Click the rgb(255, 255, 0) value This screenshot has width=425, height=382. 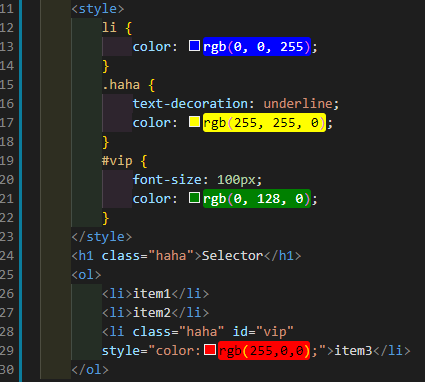[264, 123]
